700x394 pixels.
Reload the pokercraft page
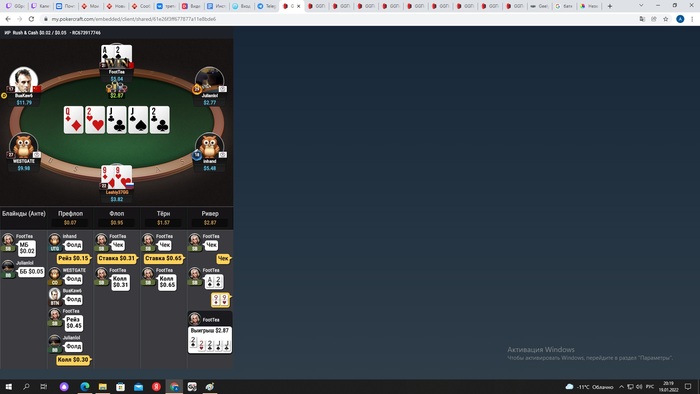pos(31,19)
